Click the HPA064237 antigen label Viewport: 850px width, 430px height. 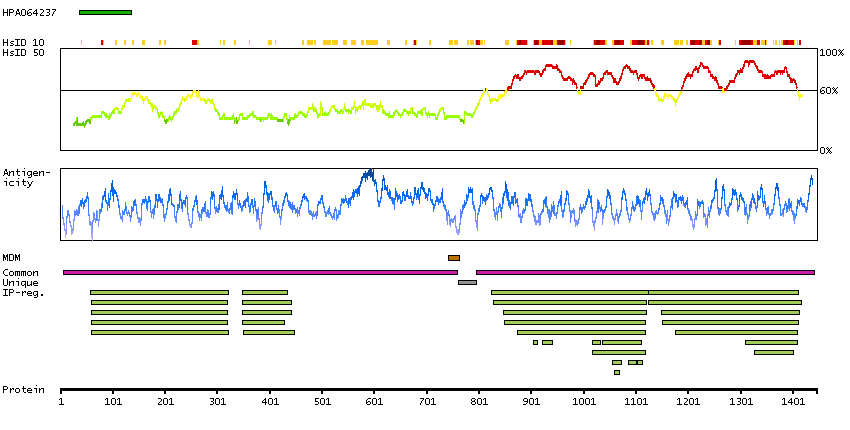pos(29,12)
